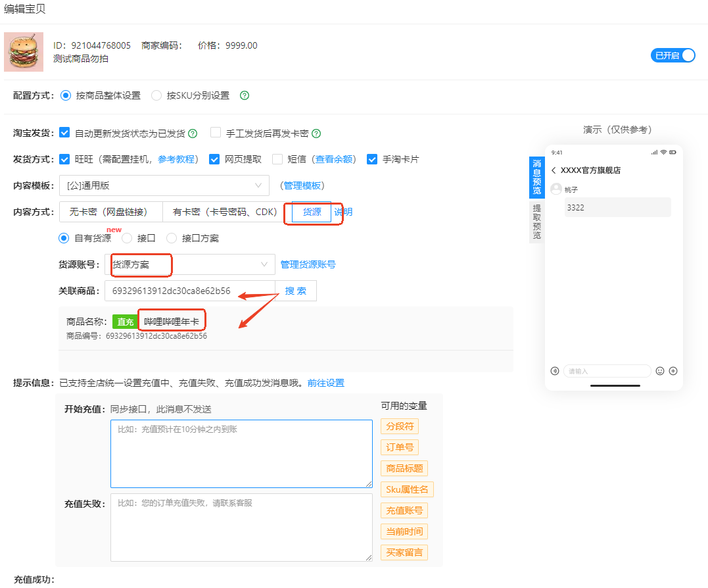Viewport: 708px width, 588px height.
Task: Tap emoji icon in preview chat bar
Action: (x=660, y=371)
